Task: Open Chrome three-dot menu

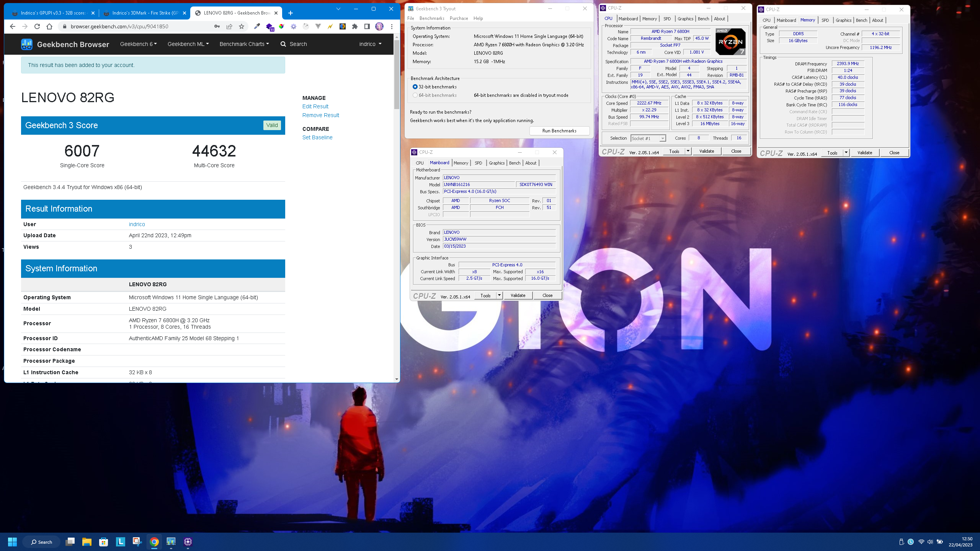Action: (x=392, y=26)
